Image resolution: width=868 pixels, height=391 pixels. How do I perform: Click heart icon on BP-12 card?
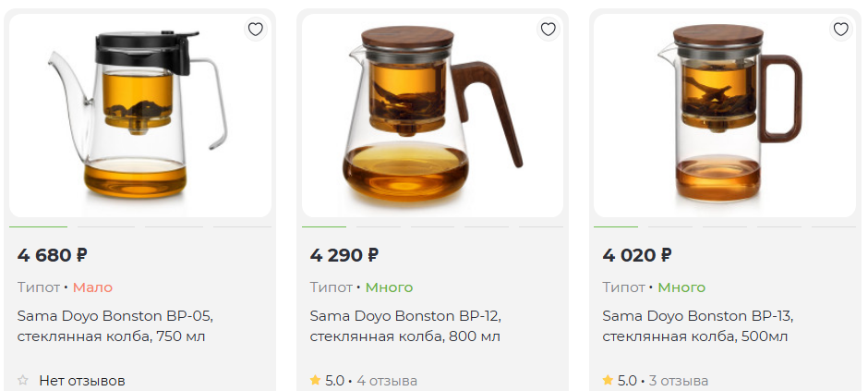click(x=548, y=30)
